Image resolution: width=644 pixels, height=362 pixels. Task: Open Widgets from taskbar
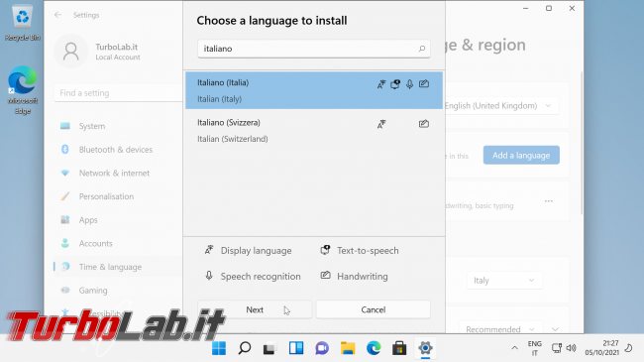[296, 348]
